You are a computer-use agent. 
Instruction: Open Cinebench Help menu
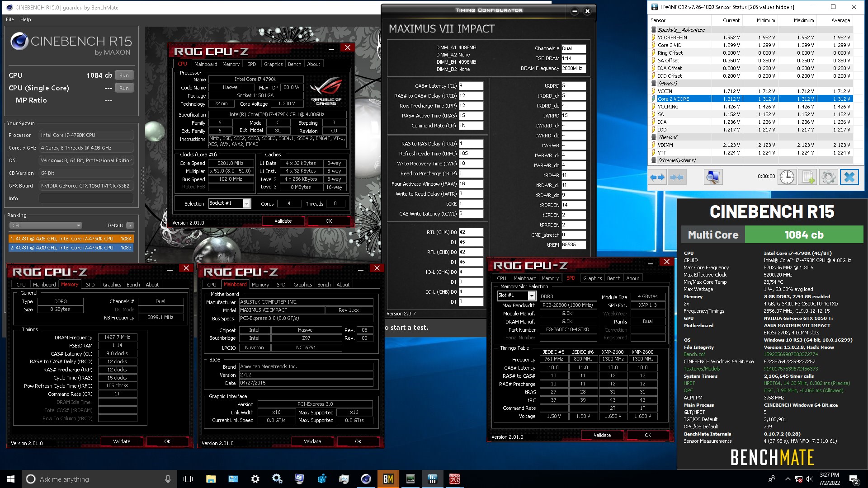26,19
